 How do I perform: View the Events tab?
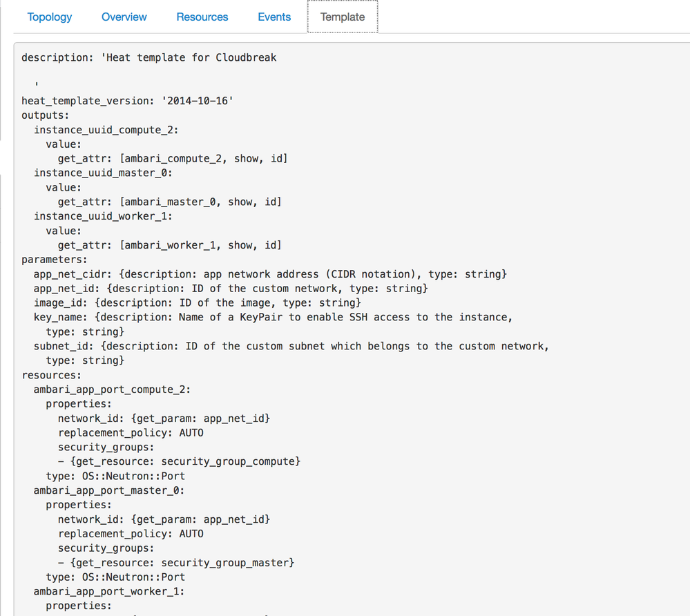tap(274, 17)
